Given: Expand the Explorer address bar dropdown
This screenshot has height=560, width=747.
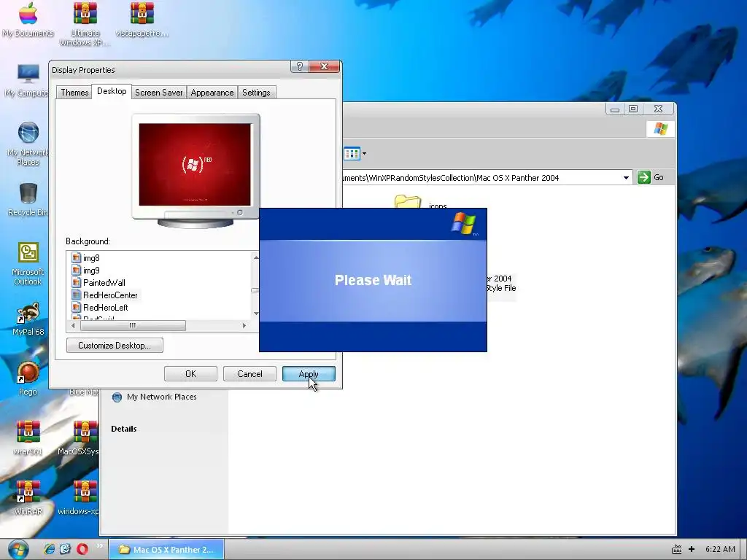Looking at the screenshot, I should pyautogui.click(x=626, y=178).
